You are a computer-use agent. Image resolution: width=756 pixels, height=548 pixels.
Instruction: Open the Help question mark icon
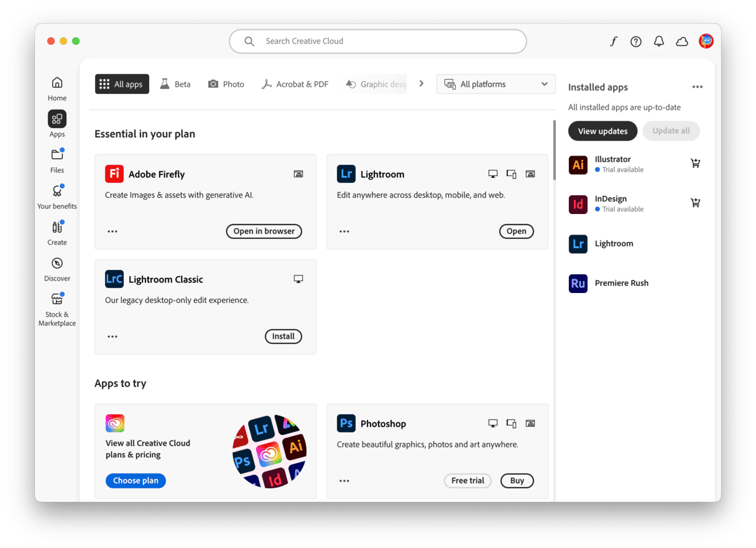[636, 41]
